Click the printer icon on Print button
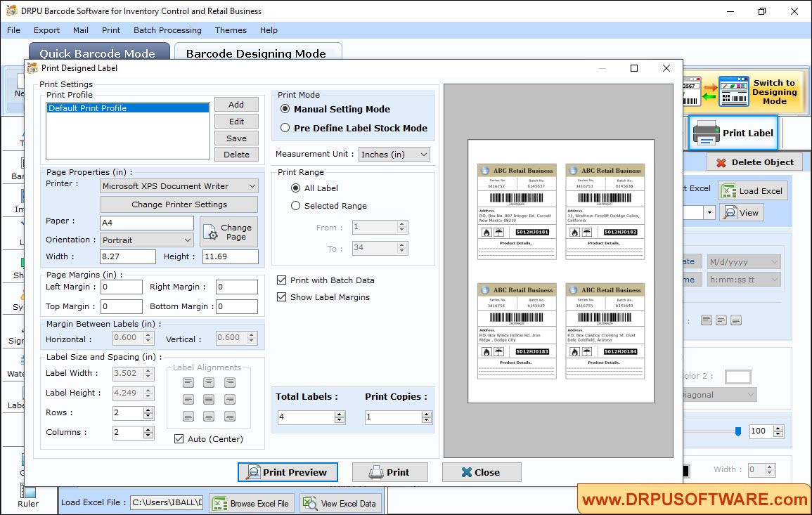The image size is (812, 515). 376,472
